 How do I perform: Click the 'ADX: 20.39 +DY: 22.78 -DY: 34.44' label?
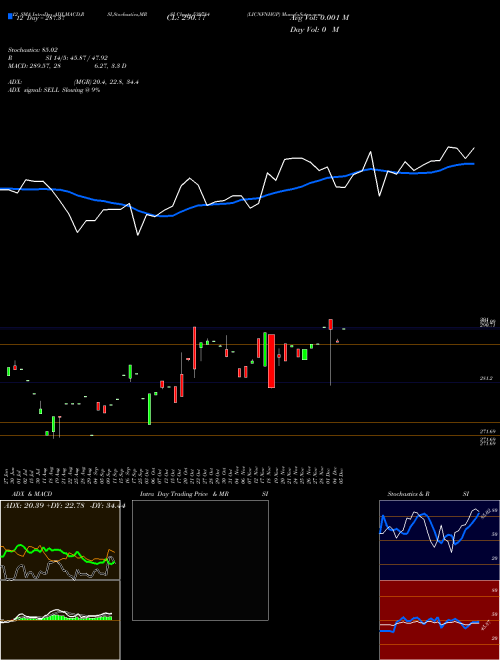pos(64,506)
